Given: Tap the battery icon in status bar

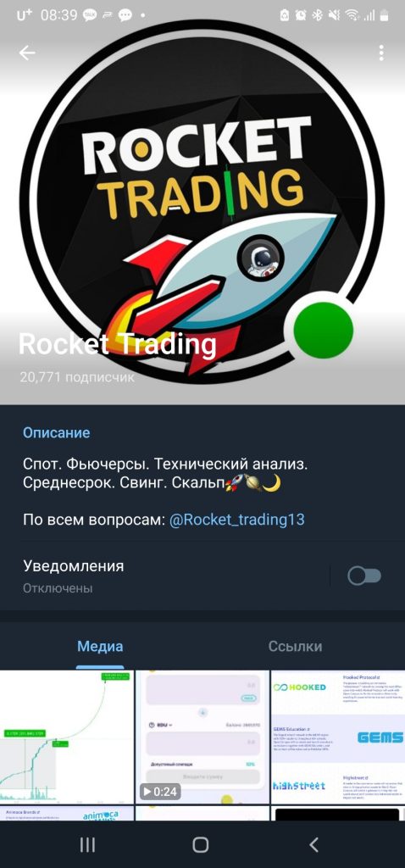Looking at the screenshot, I should coord(383,15).
